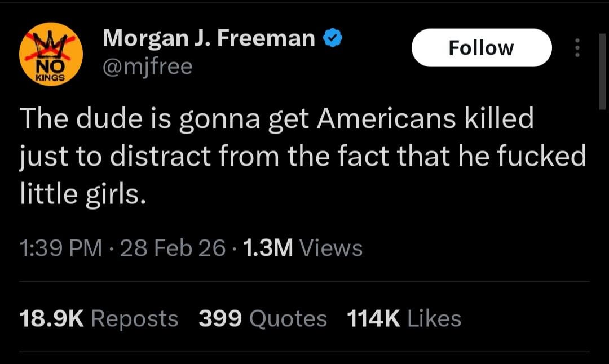This screenshot has width=609, height=364.
Task: Open Morgan J. Freeman display name link
Action: click(x=209, y=38)
